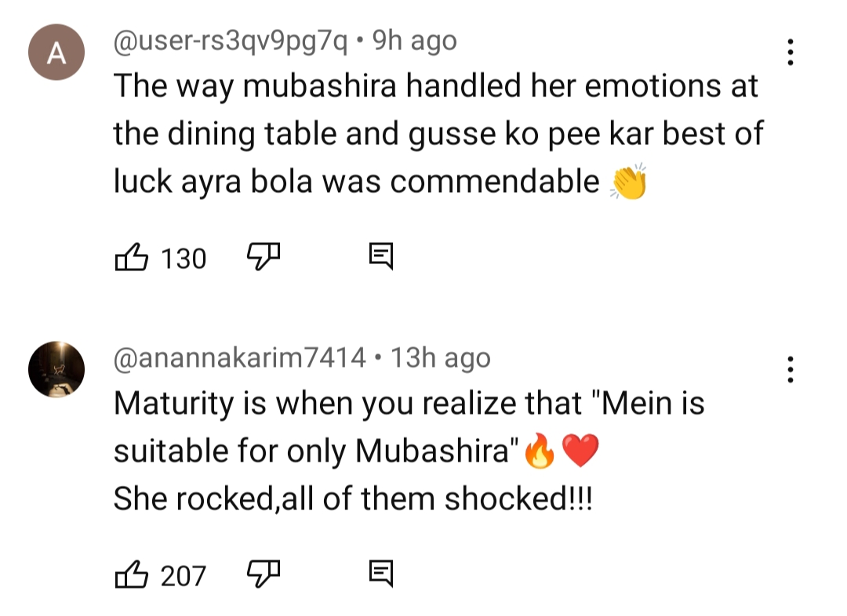Click the 207 likes count
The height and width of the screenshot is (616, 847).
pos(184,576)
